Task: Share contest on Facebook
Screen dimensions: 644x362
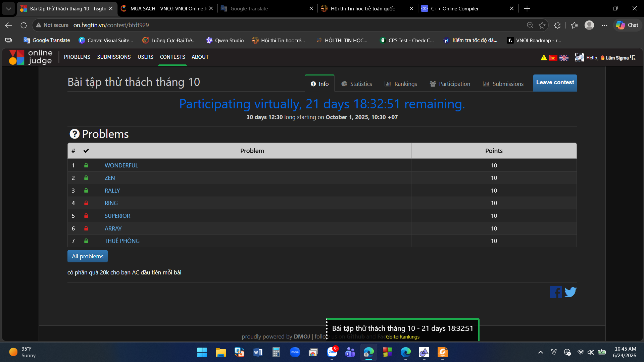Action: pyautogui.click(x=556, y=292)
